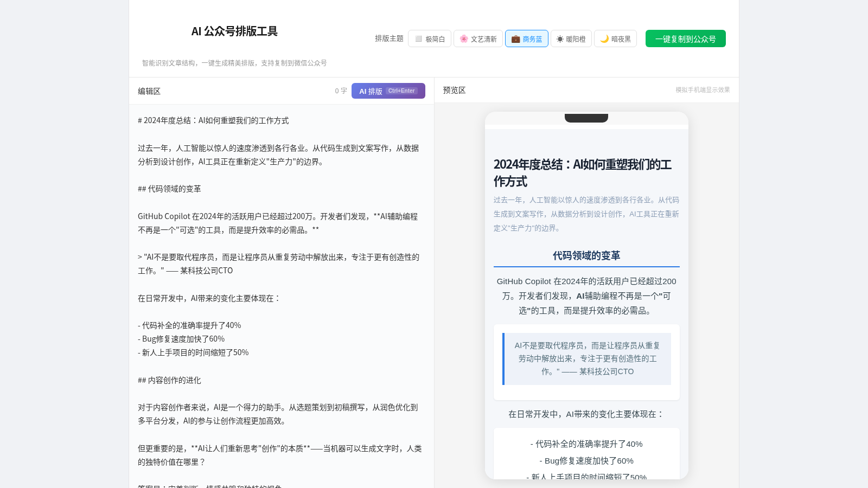Click the preview line '在日常开发中，AI带来的变化主要体现在：'

pyautogui.click(x=586, y=414)
